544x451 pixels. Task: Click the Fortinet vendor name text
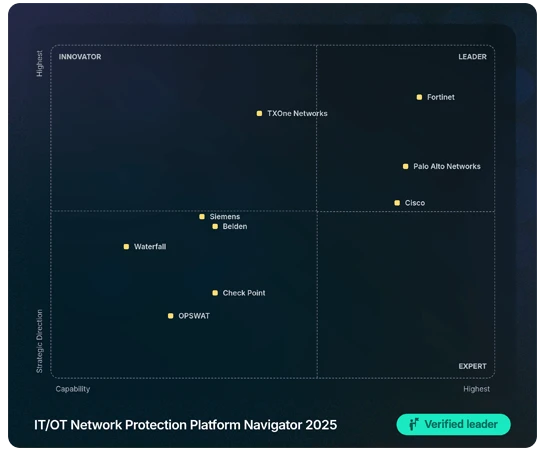click(x=441, y=97)
